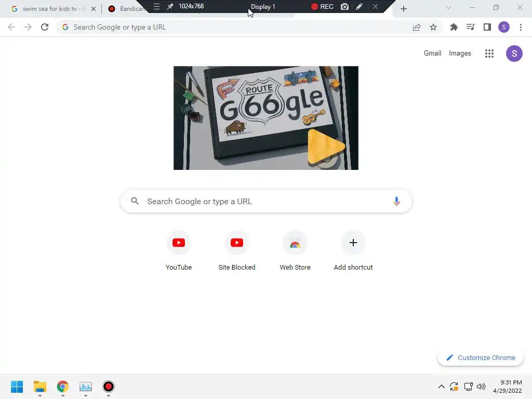
Task: Close the Bandicam recording bar
Action: 375,6
